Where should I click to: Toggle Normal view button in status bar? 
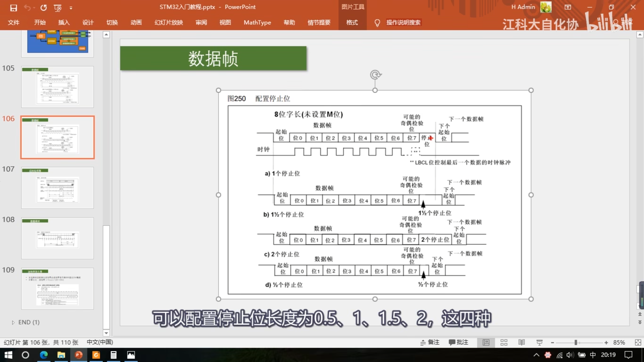[486, 342]
